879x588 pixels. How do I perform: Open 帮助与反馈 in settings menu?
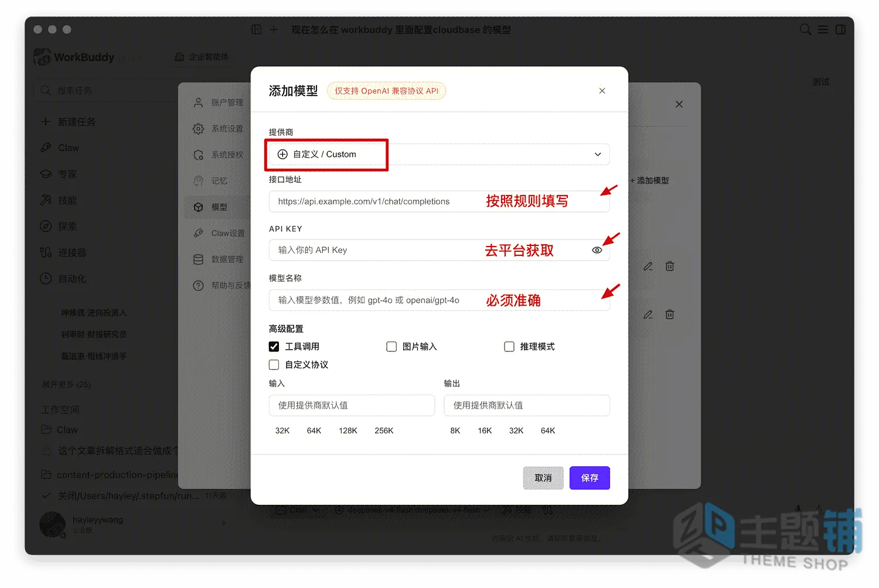pyautogui.click(x=222, y=286)
